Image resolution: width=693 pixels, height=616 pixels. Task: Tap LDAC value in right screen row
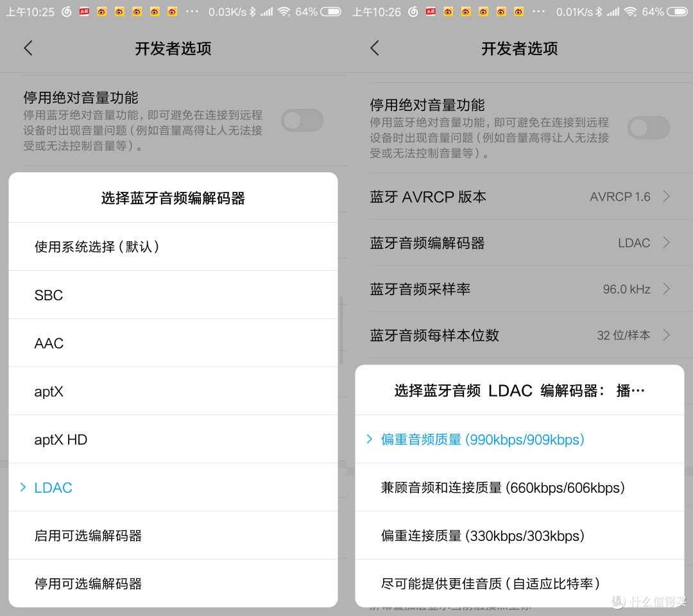coord(634,243)
